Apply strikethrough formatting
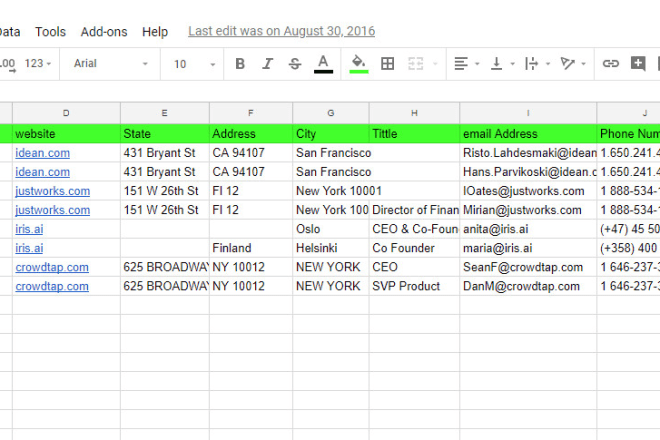Image resolution: width=660 pixels, height=440 pixels. (x=295, y=64)
